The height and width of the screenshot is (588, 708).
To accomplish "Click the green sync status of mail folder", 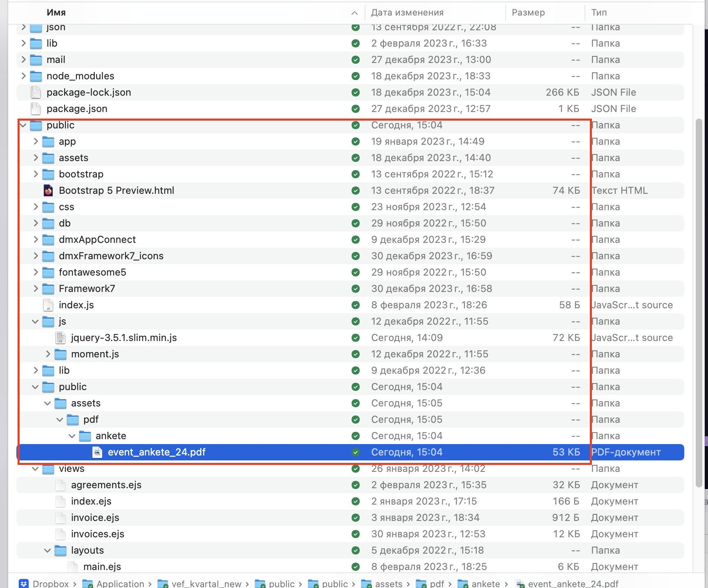I will click(x=356, y=60).
